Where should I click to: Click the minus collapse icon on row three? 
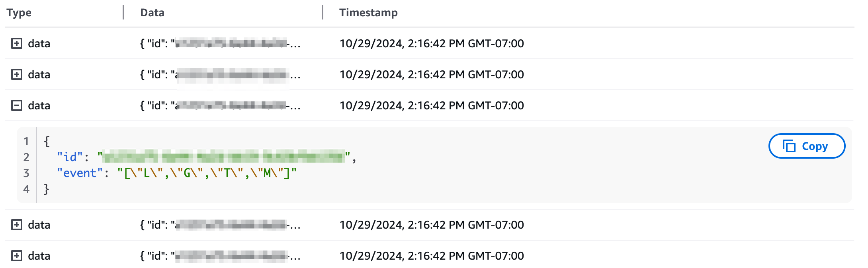[16, 106]
